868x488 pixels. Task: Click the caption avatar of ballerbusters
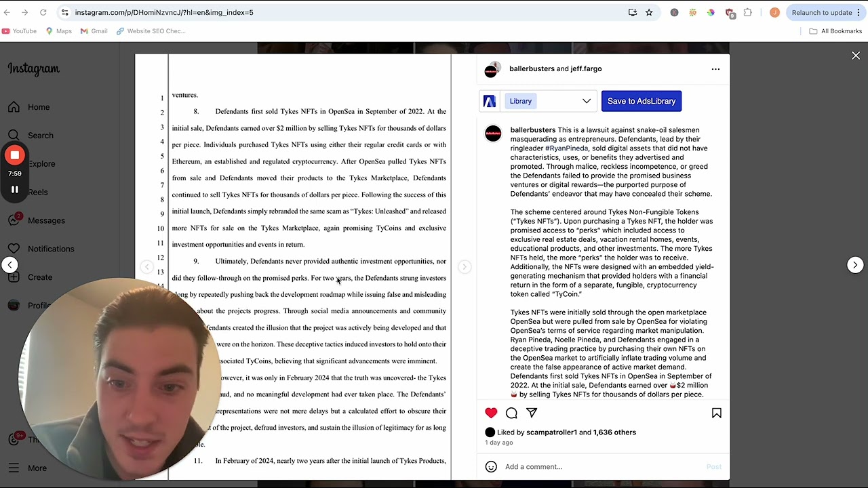[x=493, y=134]
